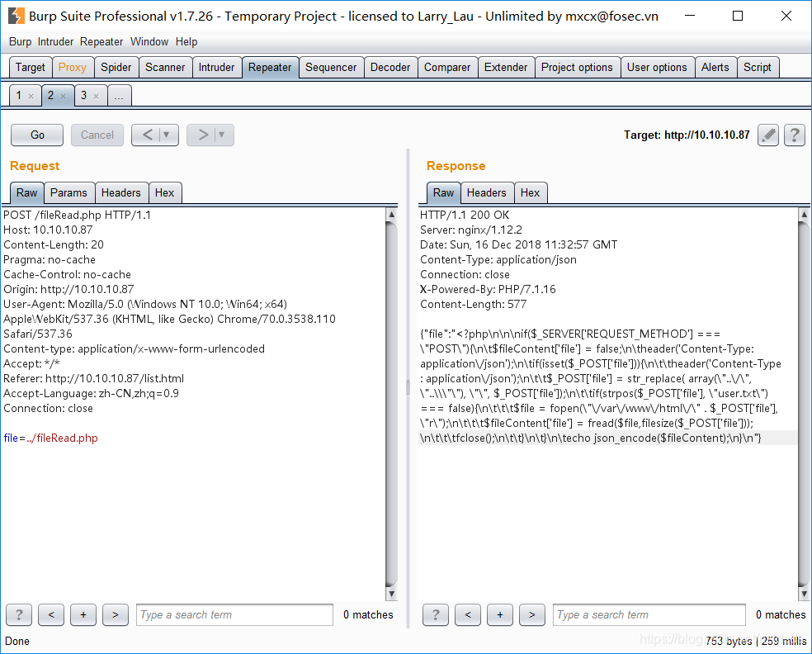Image resolution: width=812 pixels, height=654 pixels.
Task: Click the Cancel button
Action: click(97, 135)
